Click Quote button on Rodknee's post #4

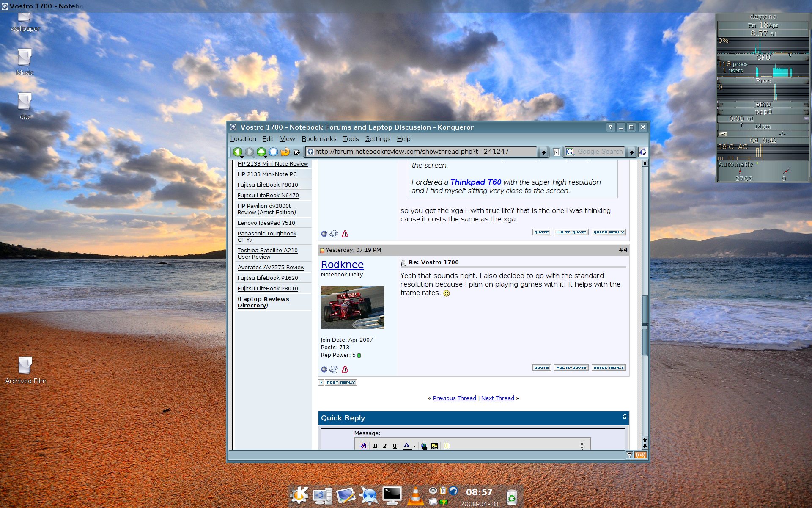click(x=541, y=367)
